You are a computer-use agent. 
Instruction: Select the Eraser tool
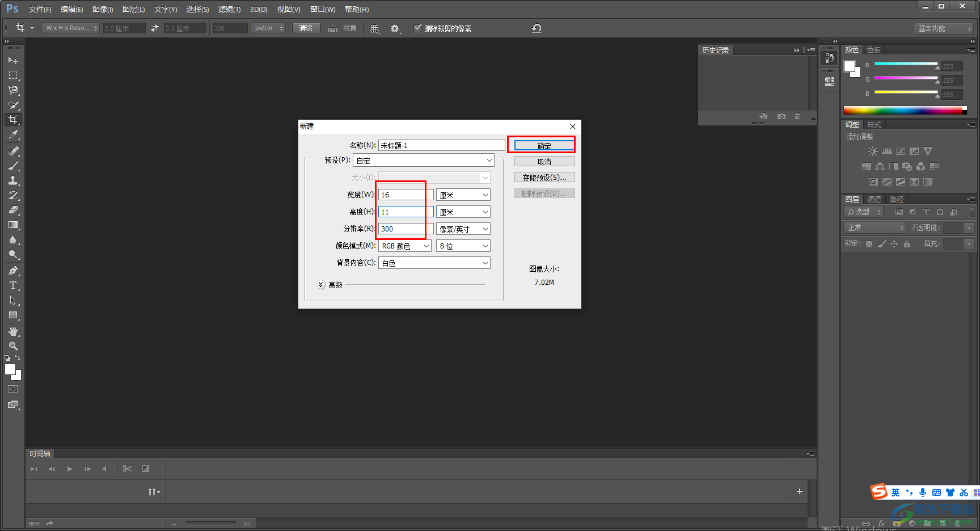coord(13,210)
